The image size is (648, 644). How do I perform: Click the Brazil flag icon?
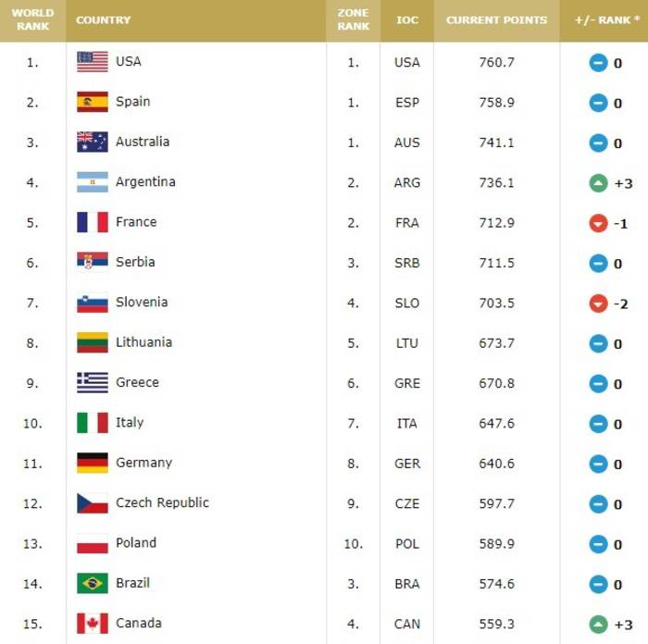pos(93,583)
